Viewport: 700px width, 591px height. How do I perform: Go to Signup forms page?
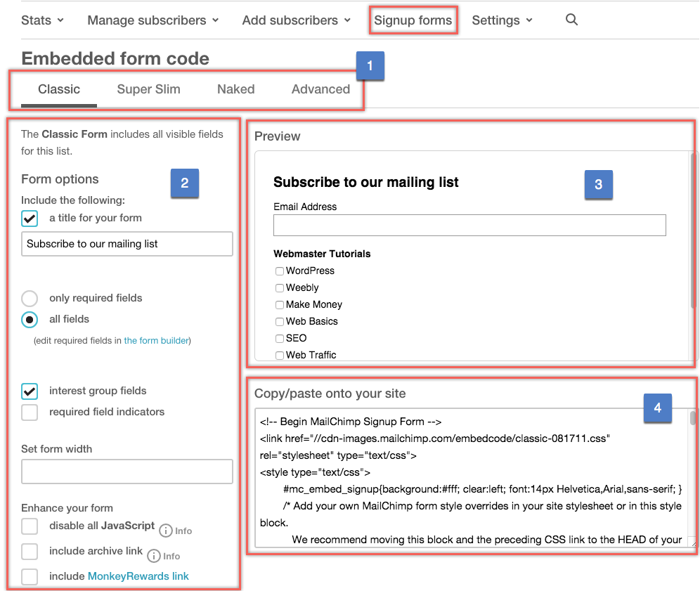click(x=413, y=20)
